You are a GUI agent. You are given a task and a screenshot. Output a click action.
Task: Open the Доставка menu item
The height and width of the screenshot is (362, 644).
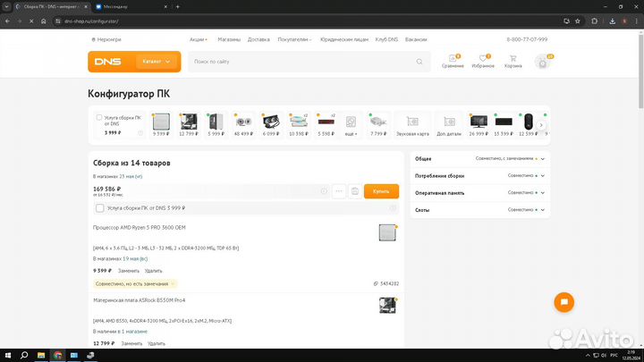point(258,40)
